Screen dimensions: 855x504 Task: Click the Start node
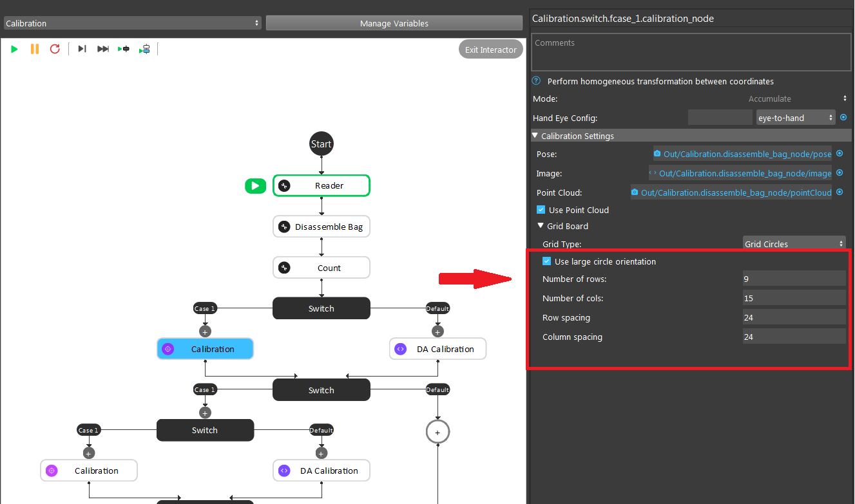pyautogui.click(x=322, y=144)
